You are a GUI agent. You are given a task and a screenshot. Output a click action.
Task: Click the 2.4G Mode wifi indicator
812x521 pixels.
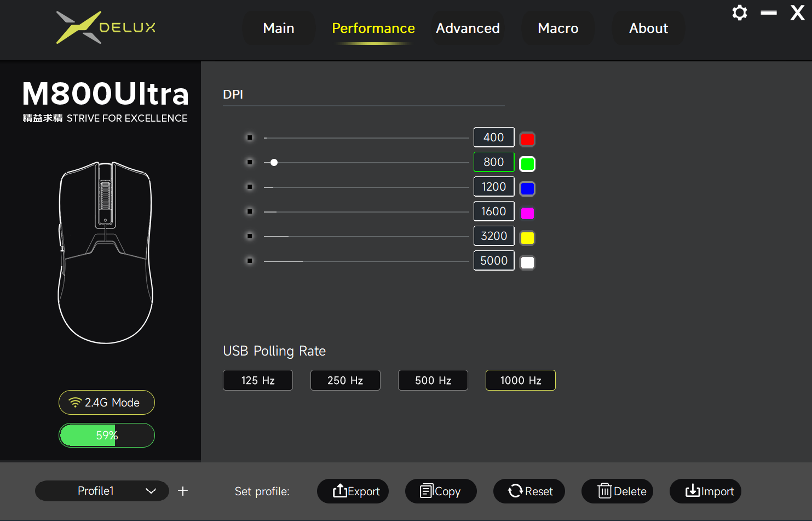(x=107, y=403)
